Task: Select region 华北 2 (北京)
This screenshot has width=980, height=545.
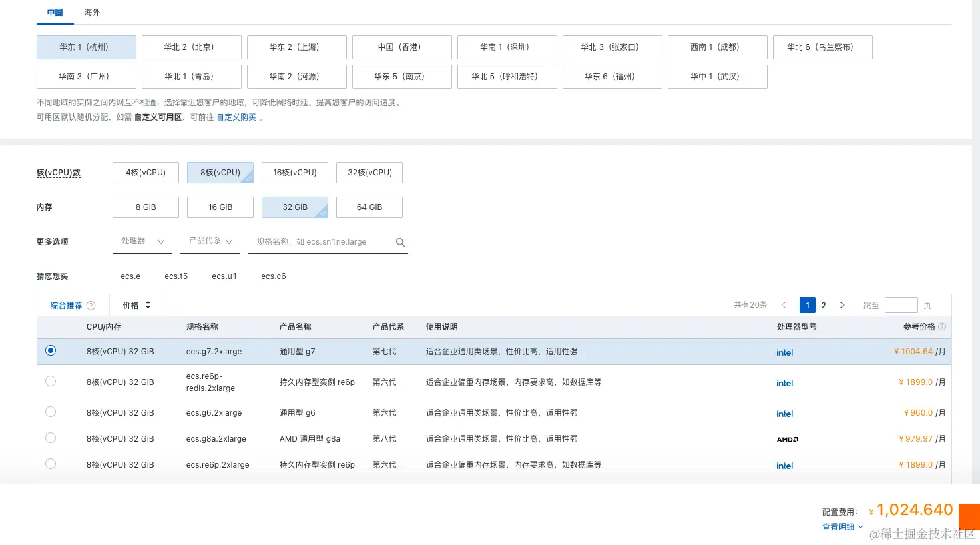Action: (x=192, y=47)
